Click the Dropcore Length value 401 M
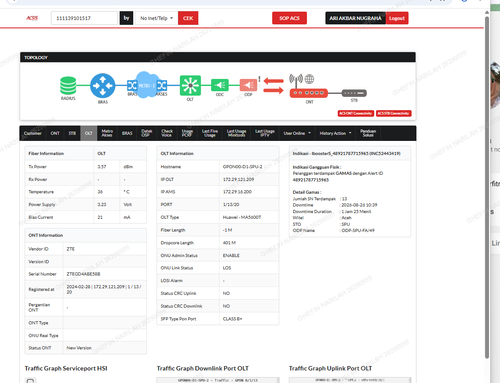This screenshot has height=383, width=500. pyautogui.click(x=229, y=243)
